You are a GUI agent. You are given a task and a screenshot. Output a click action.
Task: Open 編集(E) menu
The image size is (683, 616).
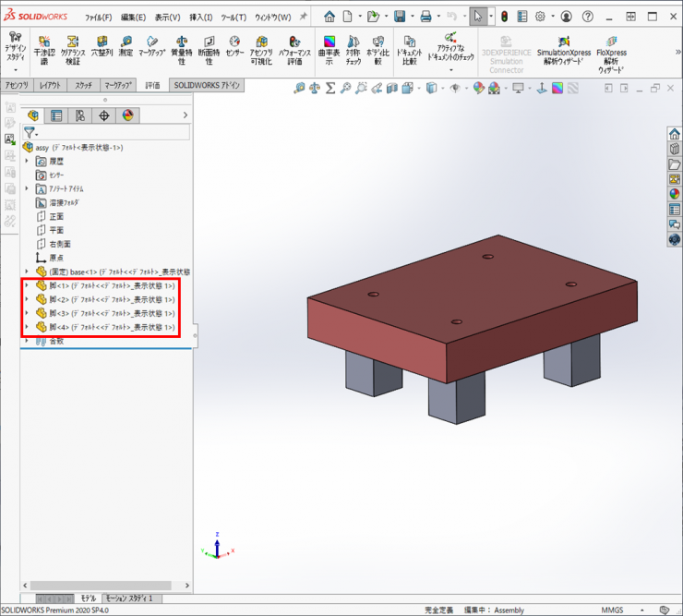[133, 17]
